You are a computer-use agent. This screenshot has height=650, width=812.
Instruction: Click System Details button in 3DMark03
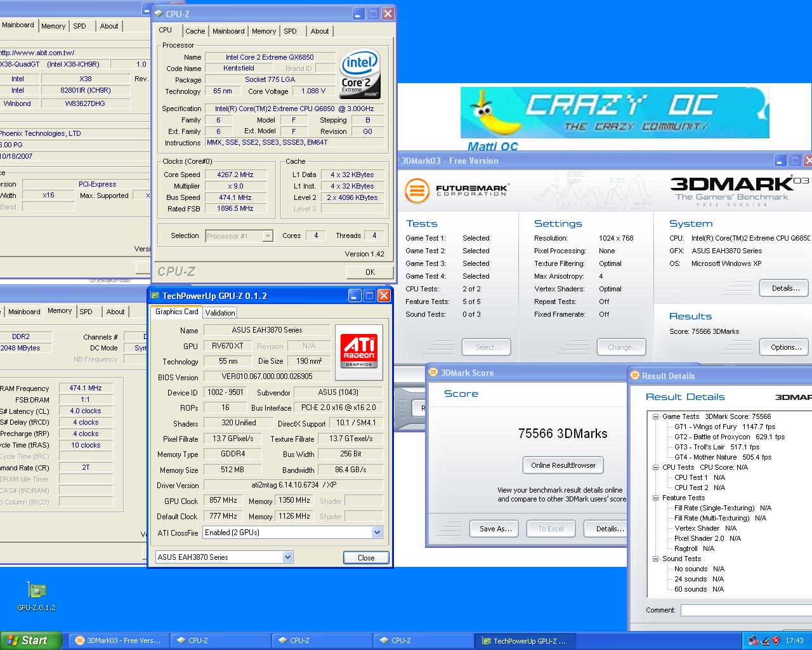point(785,288)
